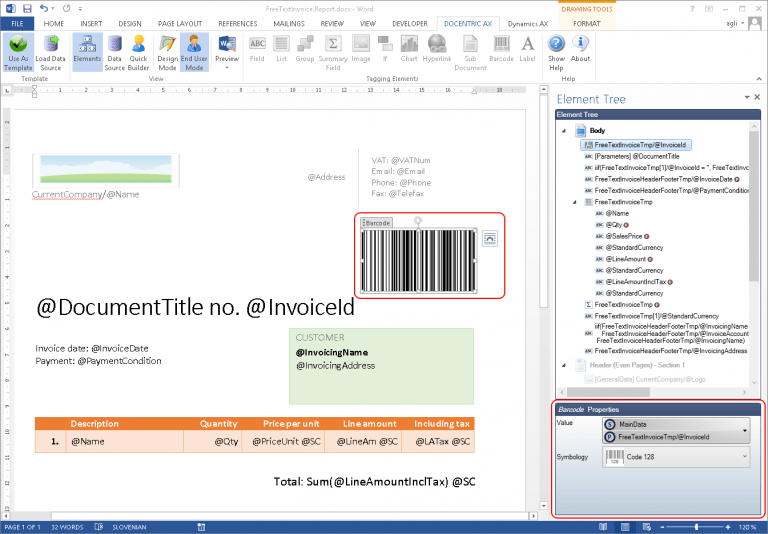Click the 32 WORDS status entry
Viewport: 768px width, 534px height.
coord(67,527)
